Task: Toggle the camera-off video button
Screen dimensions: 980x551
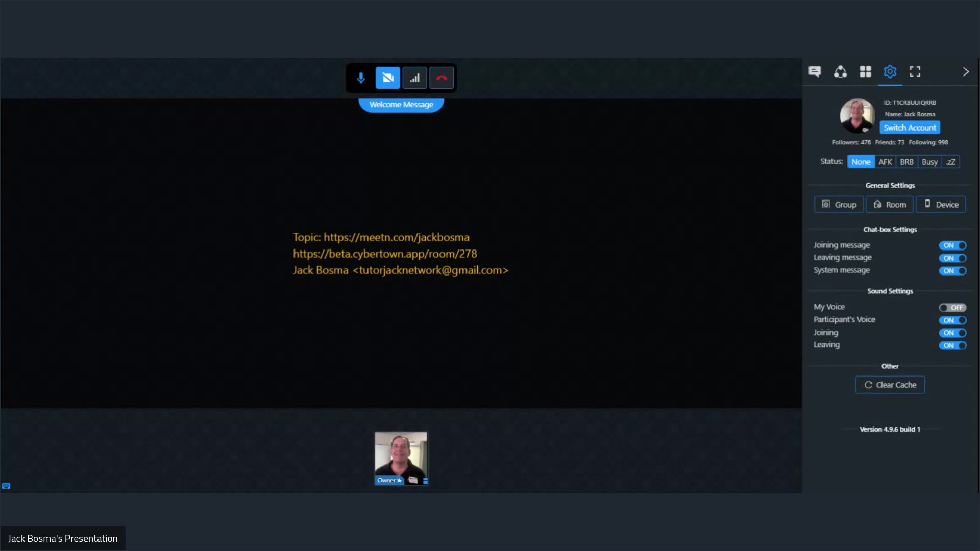Action: pyautogui.click(x=388, y=78)
